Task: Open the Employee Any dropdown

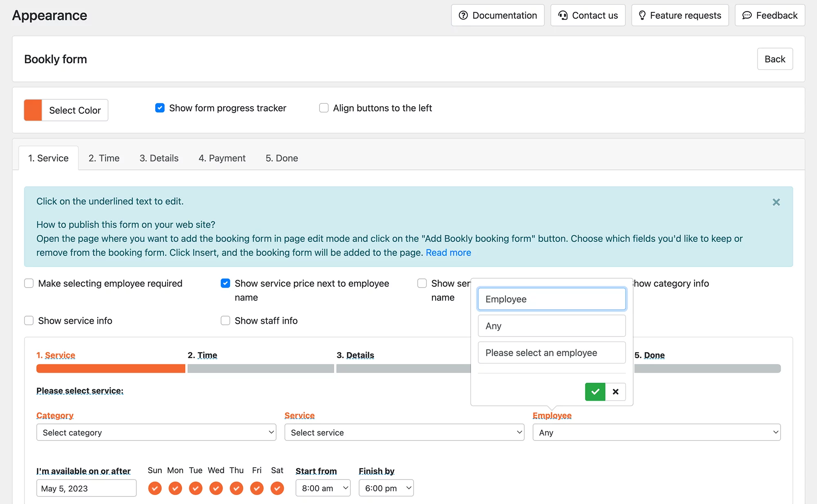Action: click(x=656, y=432)
